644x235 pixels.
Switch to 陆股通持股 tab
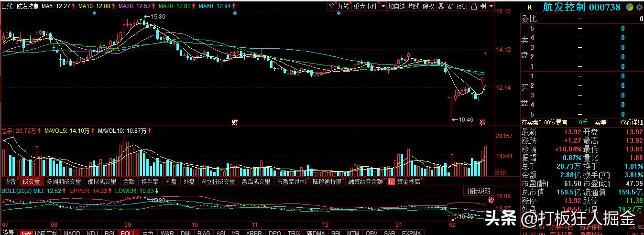click(x=328, y=182)
